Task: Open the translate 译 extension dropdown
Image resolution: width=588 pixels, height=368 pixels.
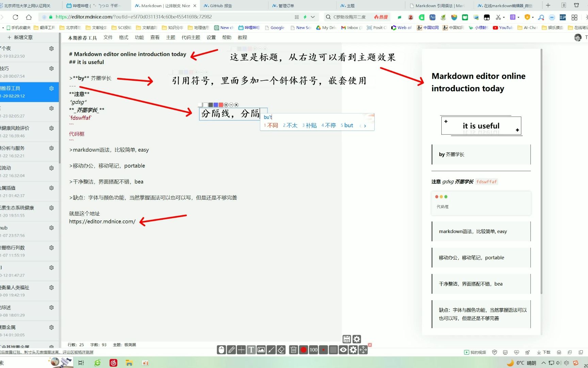Action: pos(518,17)
